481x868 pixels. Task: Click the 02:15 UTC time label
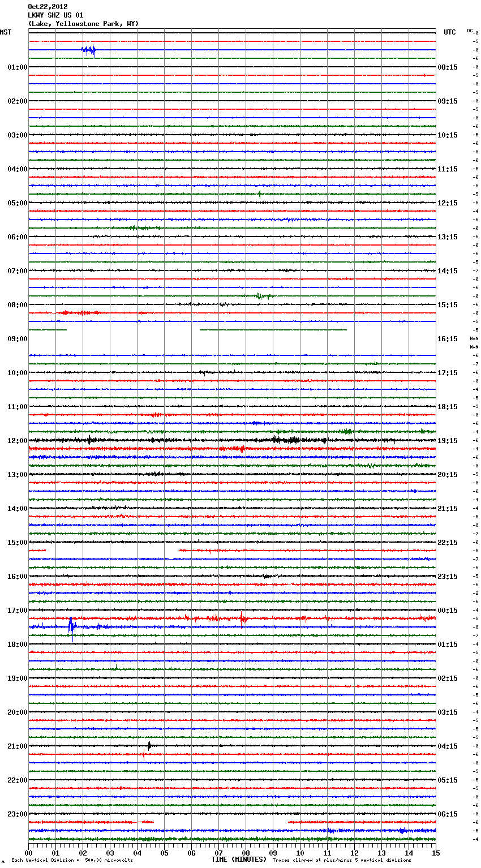click(448, 678)
